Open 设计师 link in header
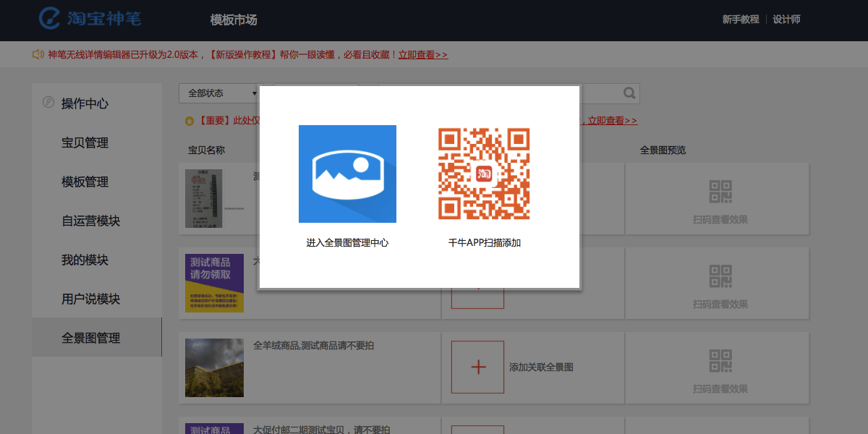Image resolution: width=868 pixels, height=434 pixels. pyautogui.click(x=786, y=20)
